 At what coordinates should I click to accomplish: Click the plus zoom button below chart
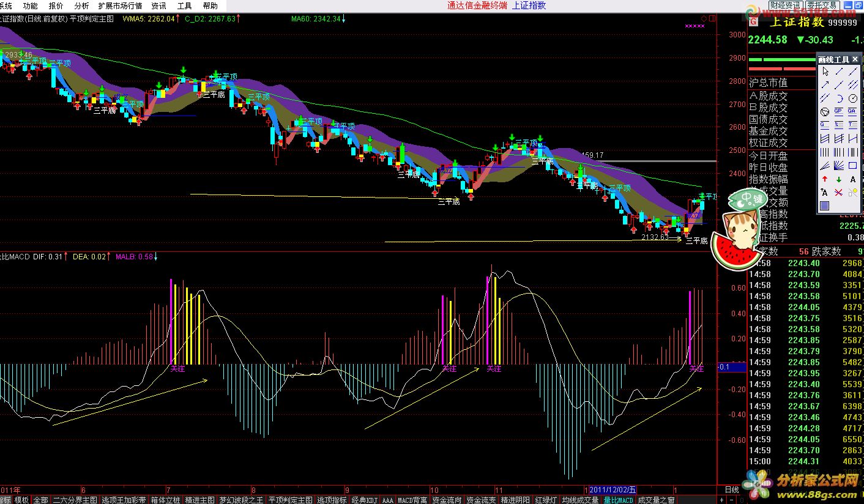point(721,500)
